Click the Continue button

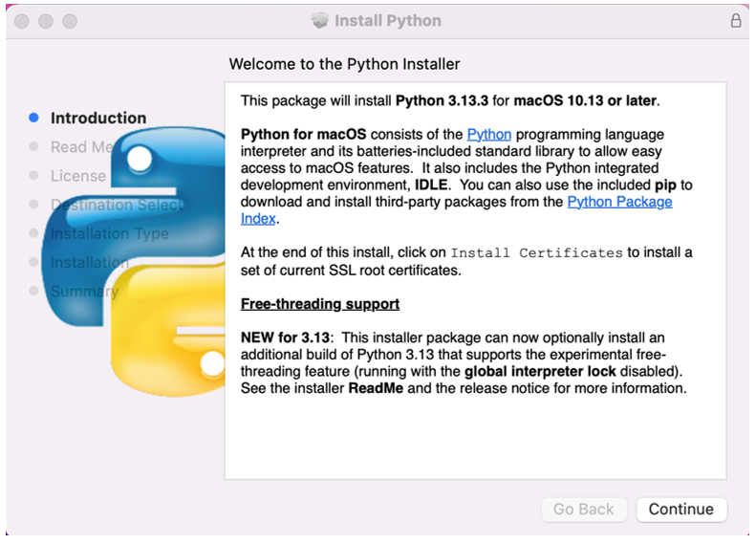click(681, 510)
